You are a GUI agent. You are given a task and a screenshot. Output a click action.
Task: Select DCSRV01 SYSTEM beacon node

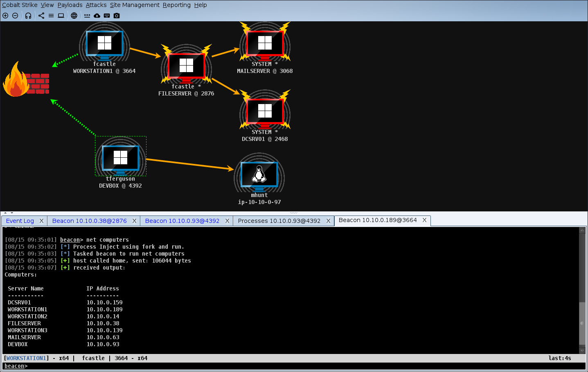265,111
